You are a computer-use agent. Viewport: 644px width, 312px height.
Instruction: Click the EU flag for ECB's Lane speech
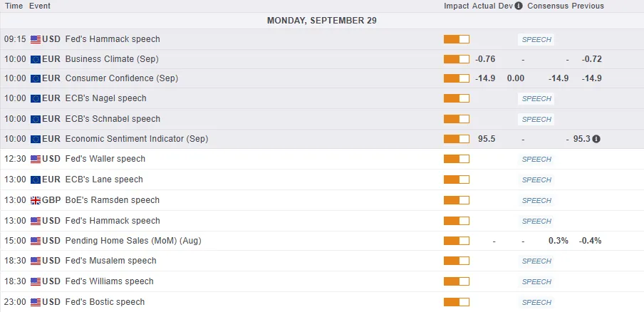click(x=36, y=180)
